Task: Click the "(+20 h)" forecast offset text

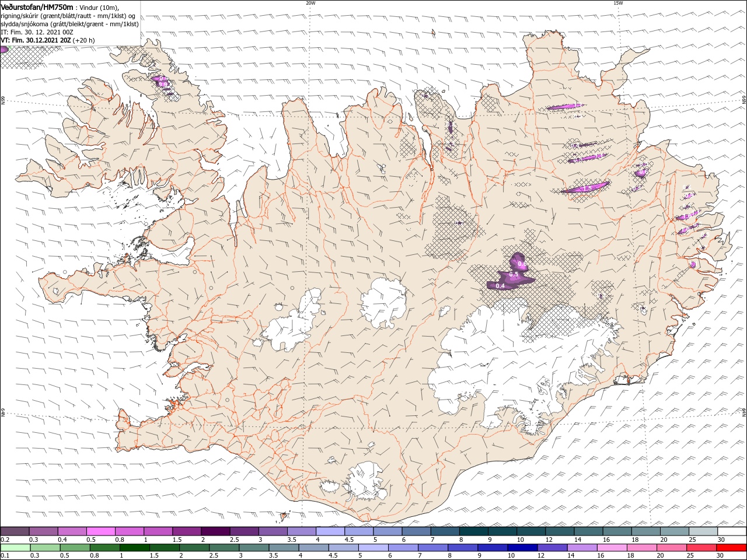Action: pyautogui.click(x=83, y=40)
